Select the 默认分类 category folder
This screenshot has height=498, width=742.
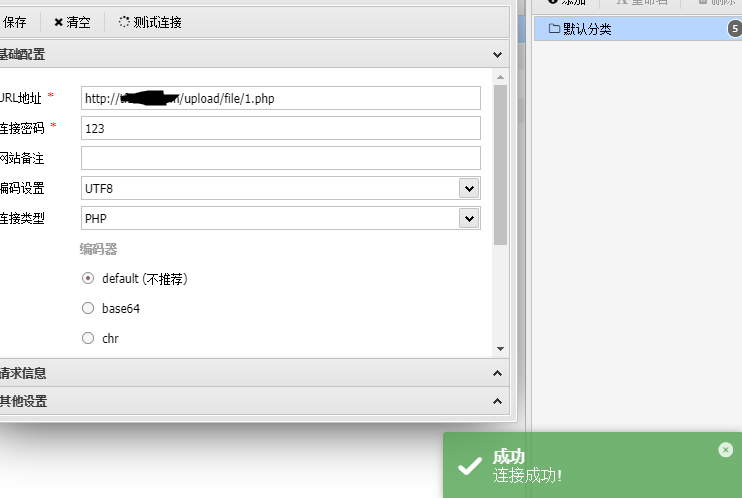click(638, 29)
